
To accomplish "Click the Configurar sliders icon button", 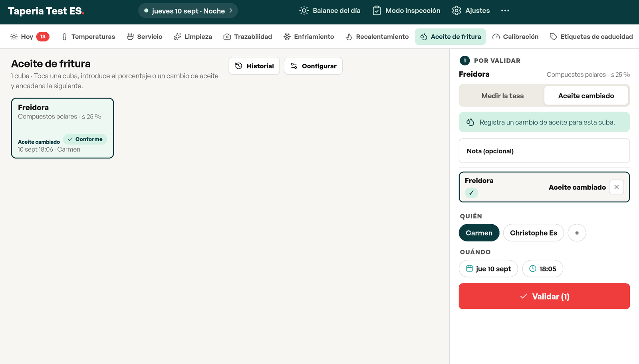I will 313,66.
